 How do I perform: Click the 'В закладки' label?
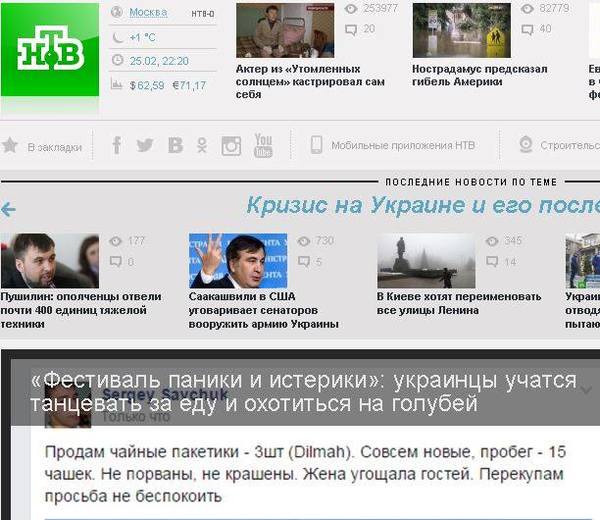pyautogui.click(x=55, y=147)
